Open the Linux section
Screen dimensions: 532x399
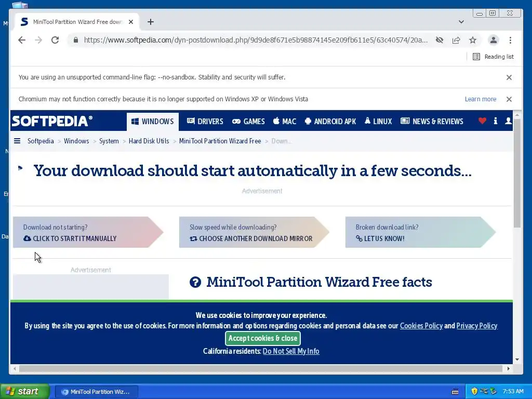click(x=378, y=122)
